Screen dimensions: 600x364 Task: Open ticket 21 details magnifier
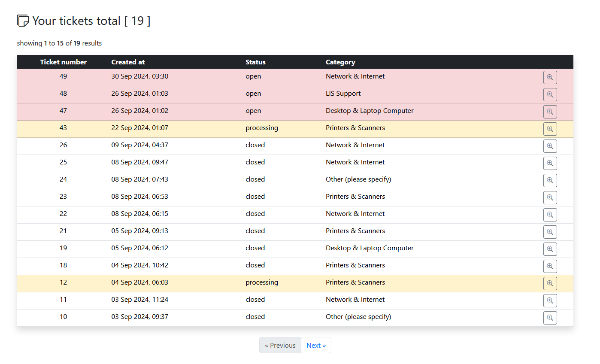click(550, 232)
